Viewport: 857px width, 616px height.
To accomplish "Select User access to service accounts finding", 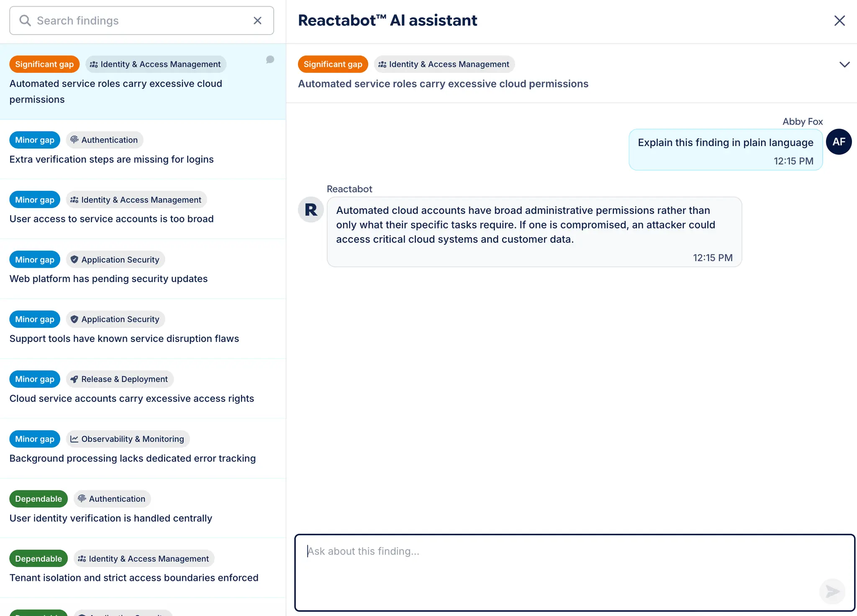I will point(143,209).
